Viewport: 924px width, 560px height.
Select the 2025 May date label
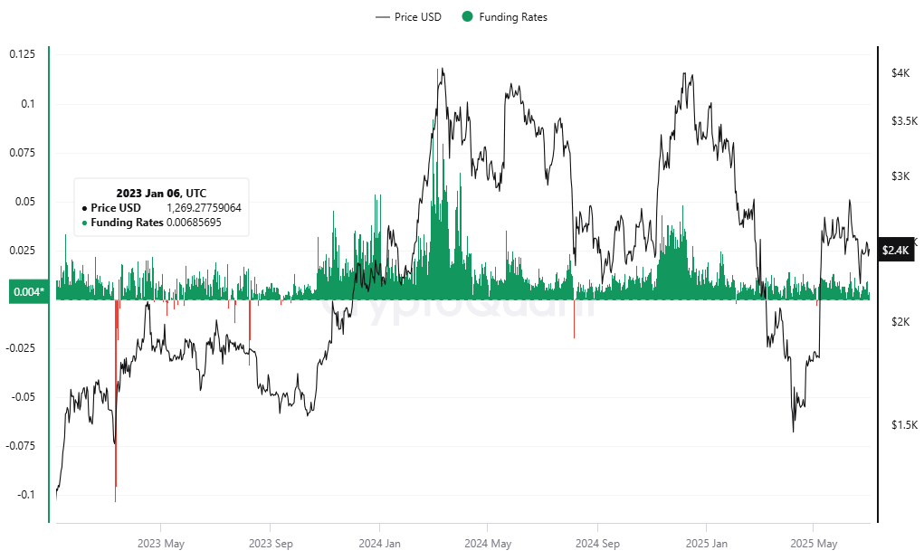[814, 544]
